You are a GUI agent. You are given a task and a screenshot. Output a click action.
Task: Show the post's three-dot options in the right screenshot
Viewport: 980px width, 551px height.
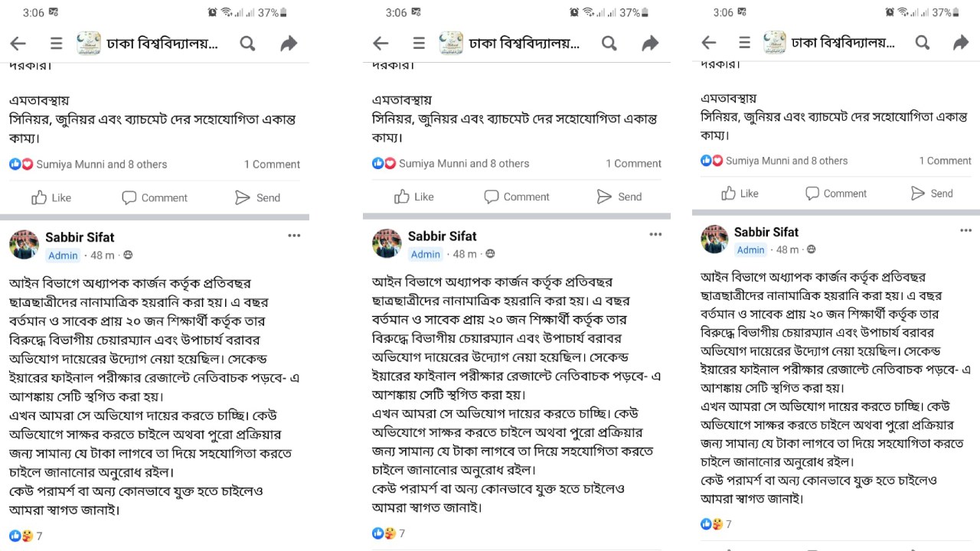pyautogui.click(x=966, y=230)
